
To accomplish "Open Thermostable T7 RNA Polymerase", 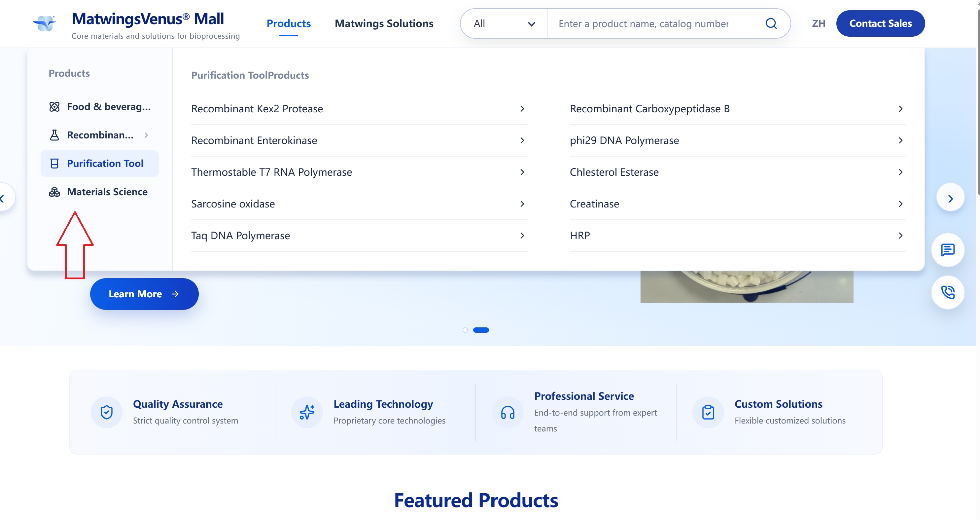I will pos(359,172).
